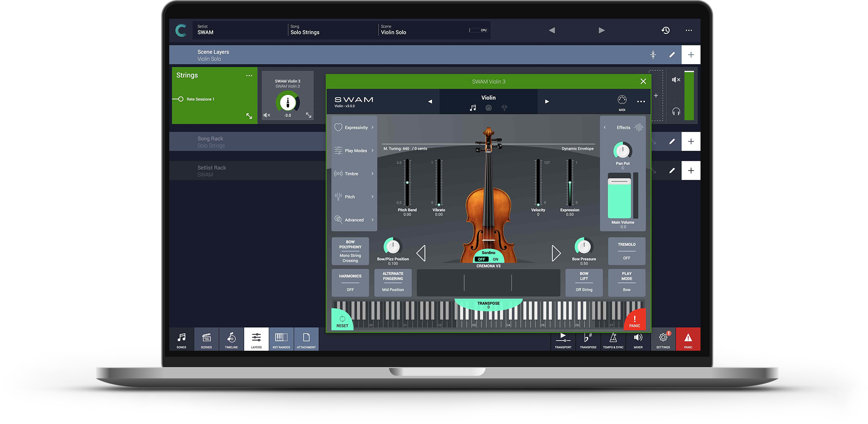Open the Key Ranges view

281,340
